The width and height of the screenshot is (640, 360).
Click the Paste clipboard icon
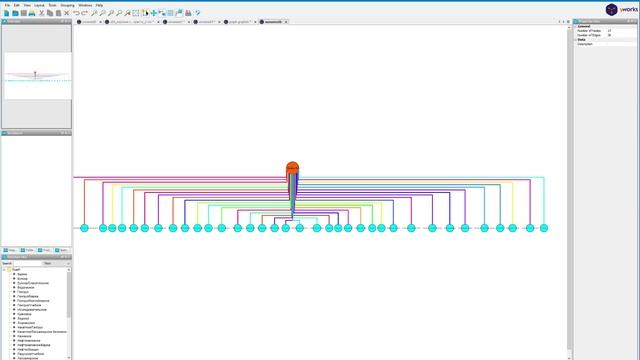(x=58, y=13)
